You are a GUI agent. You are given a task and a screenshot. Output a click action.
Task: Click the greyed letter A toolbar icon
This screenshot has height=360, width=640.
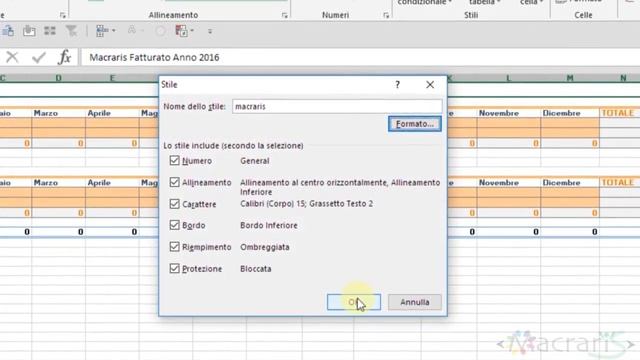[x=132, y=30]
